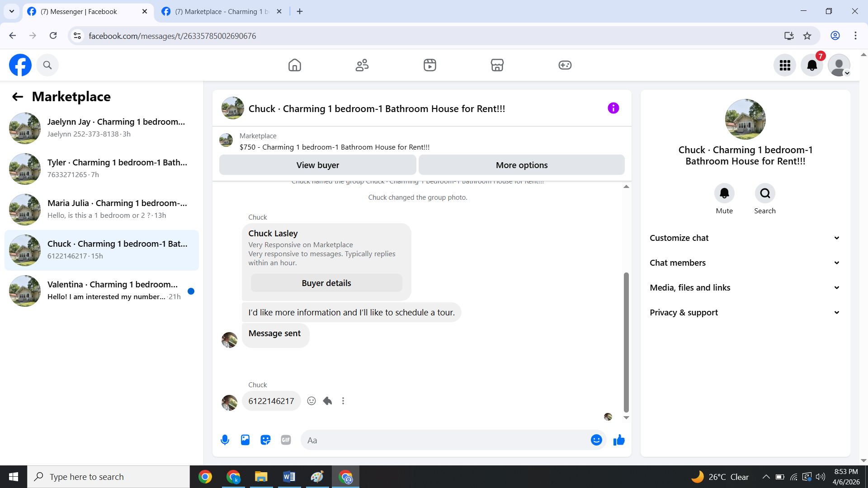The width and height of the screenshot is (868, 488).
Task: Open Marketplace from the top navigation
Action: point(497,65)
